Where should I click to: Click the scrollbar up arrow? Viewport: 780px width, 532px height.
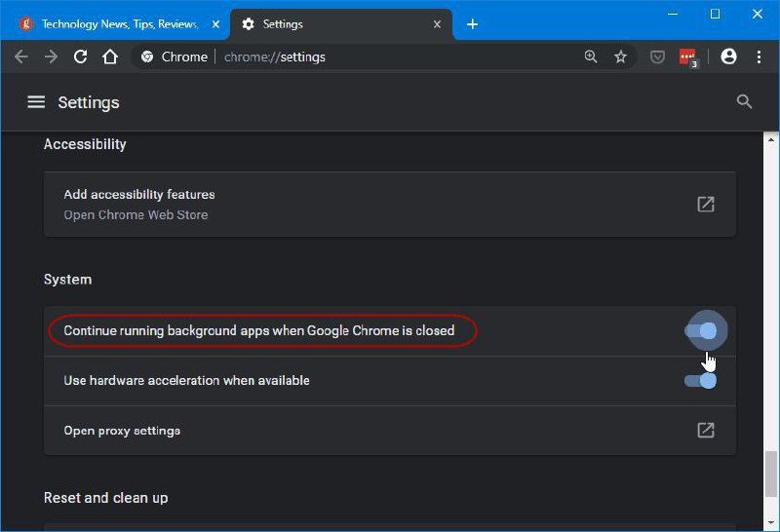[x=771, y=138]
